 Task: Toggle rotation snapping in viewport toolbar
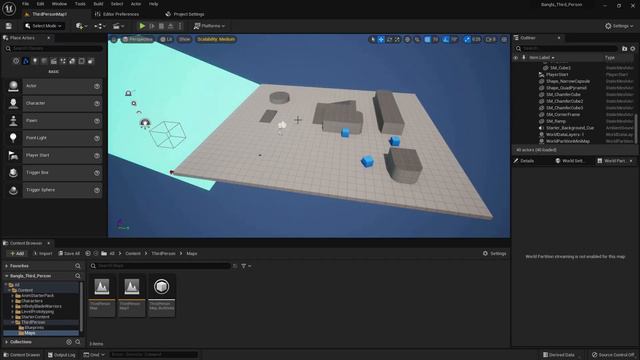(446, 40)
